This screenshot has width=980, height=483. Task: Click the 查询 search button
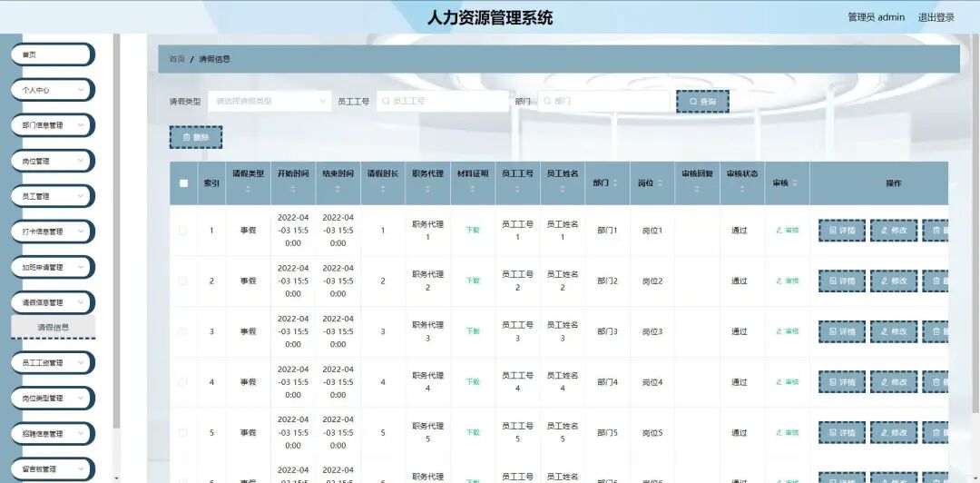click(702, 102)
